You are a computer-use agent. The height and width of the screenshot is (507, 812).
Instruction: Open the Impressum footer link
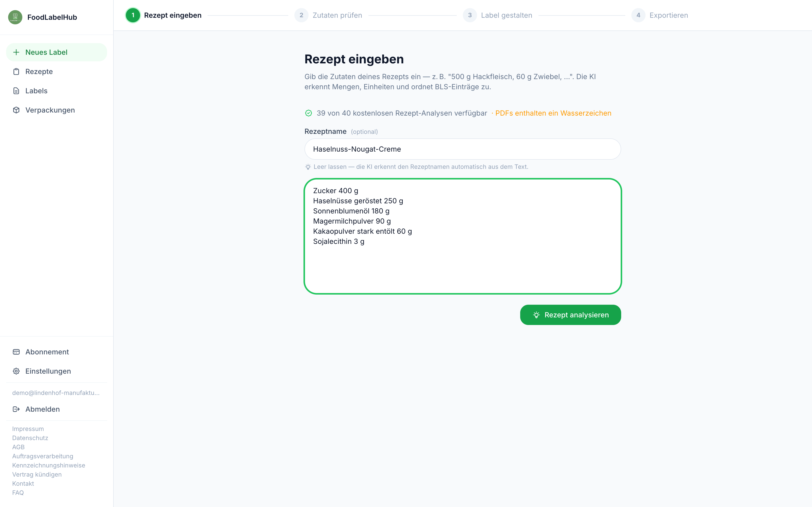pyautogui.click(x=28, y=429)
